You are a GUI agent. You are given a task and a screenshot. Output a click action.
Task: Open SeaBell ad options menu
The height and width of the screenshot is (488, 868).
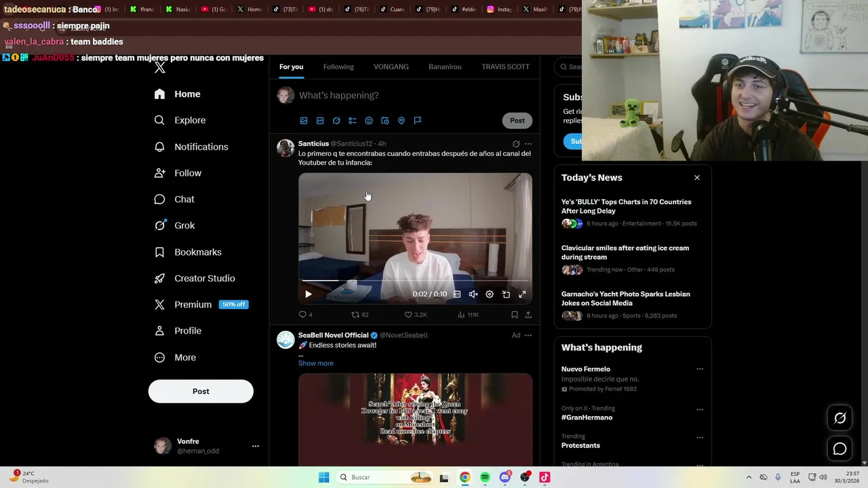click(x=528, y=335)
